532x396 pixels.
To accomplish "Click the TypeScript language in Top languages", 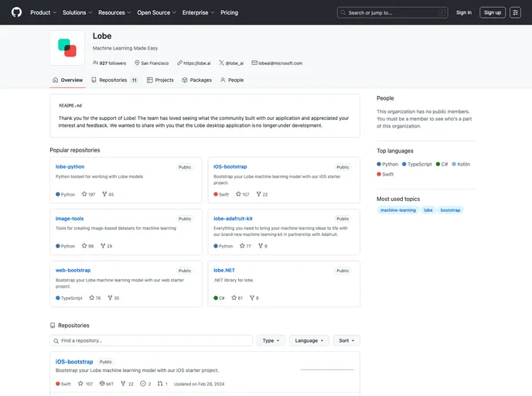I will pyautogui.click(x=417, y=164).
